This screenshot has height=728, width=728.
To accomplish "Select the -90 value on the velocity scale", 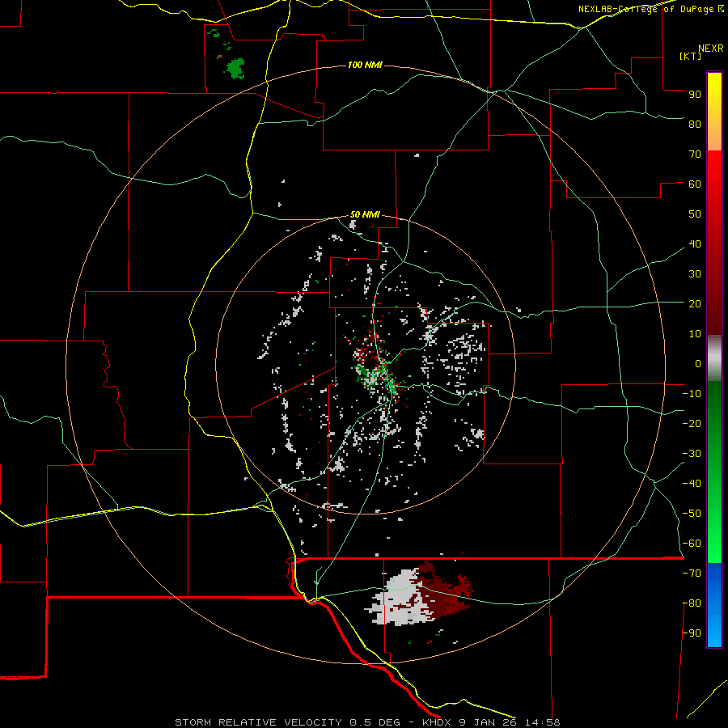I will (692, 633).
